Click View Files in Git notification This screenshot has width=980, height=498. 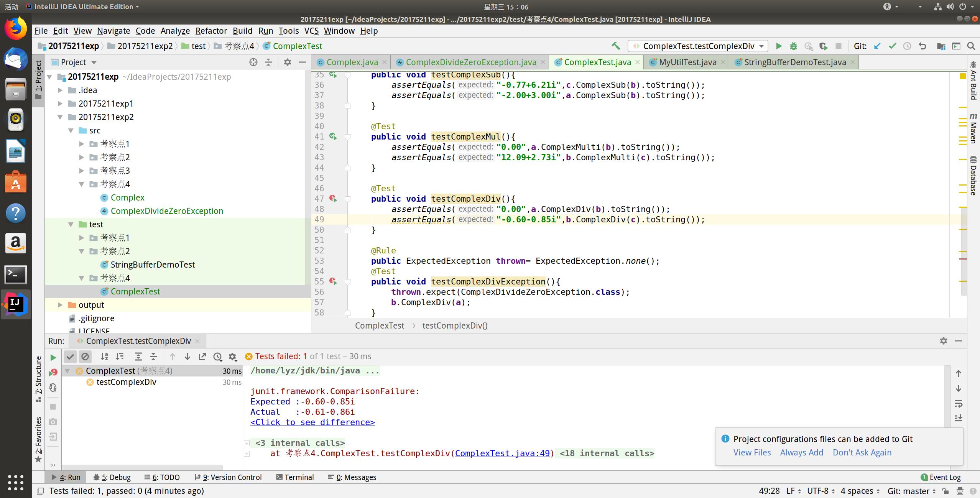pyautogui.click(x=752, y=452)
